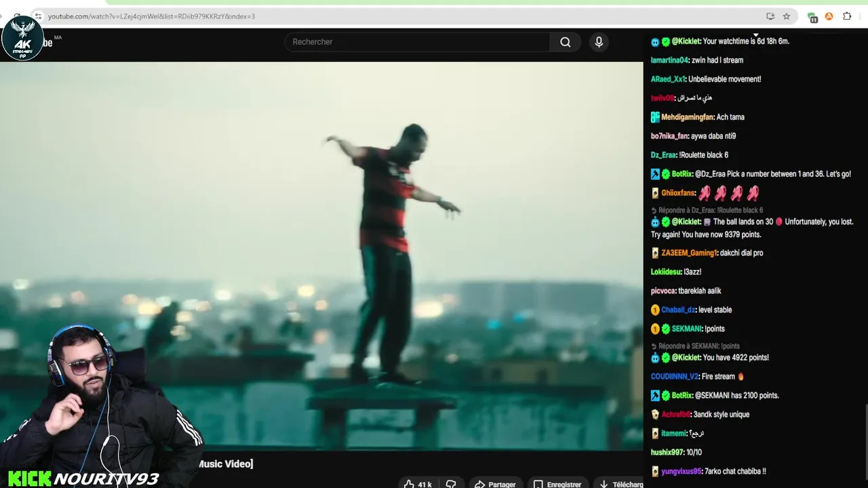Open Lokiidesu's chat username
This screenshot has width=868, height=488.
tap(666, 272)
